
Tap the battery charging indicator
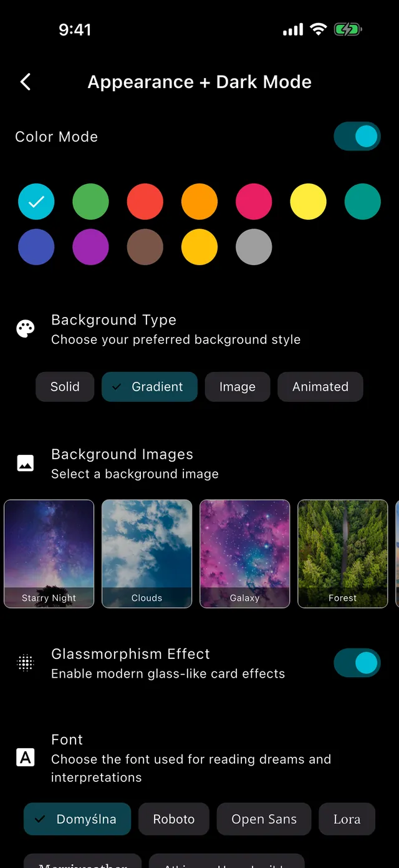(x=348, y=29)
